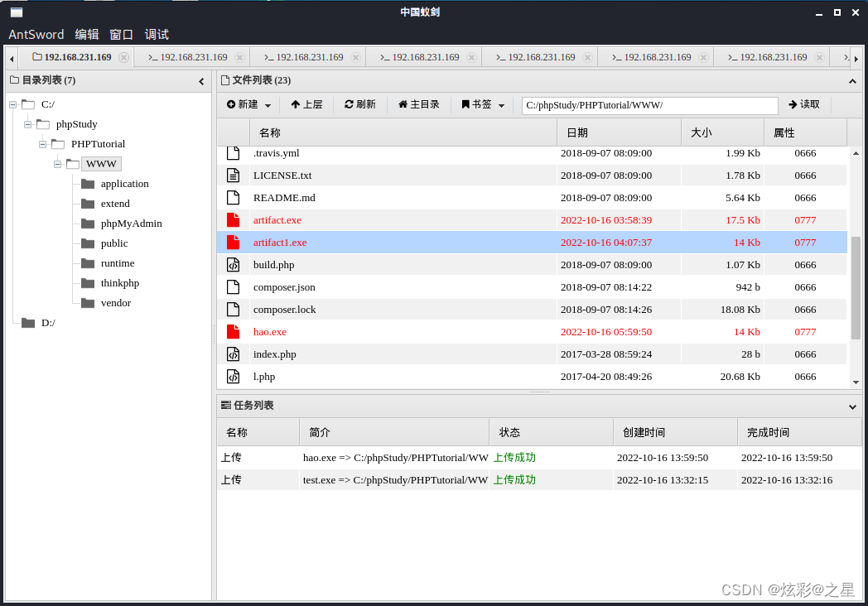Click the code file icon of build.php
This screenshot has height=606, width=868.
point(233,265)
